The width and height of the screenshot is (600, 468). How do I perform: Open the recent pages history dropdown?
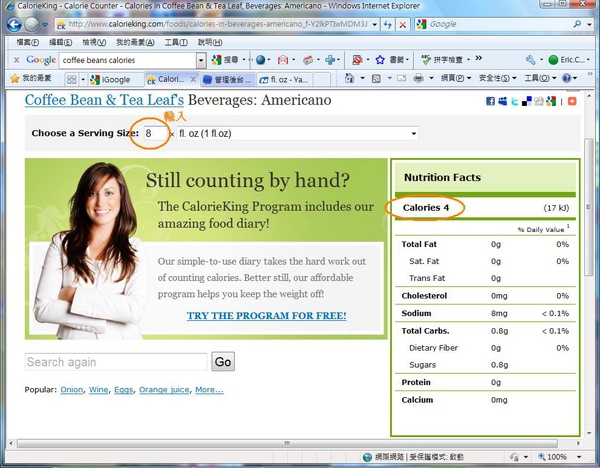pyautogui.click(x=45, y=25)
